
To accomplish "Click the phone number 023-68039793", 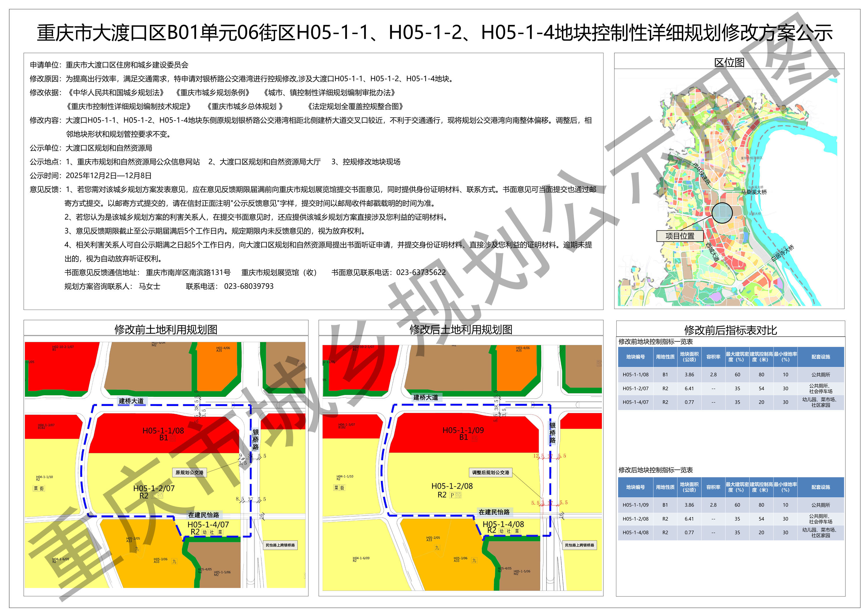I will 249,286.
